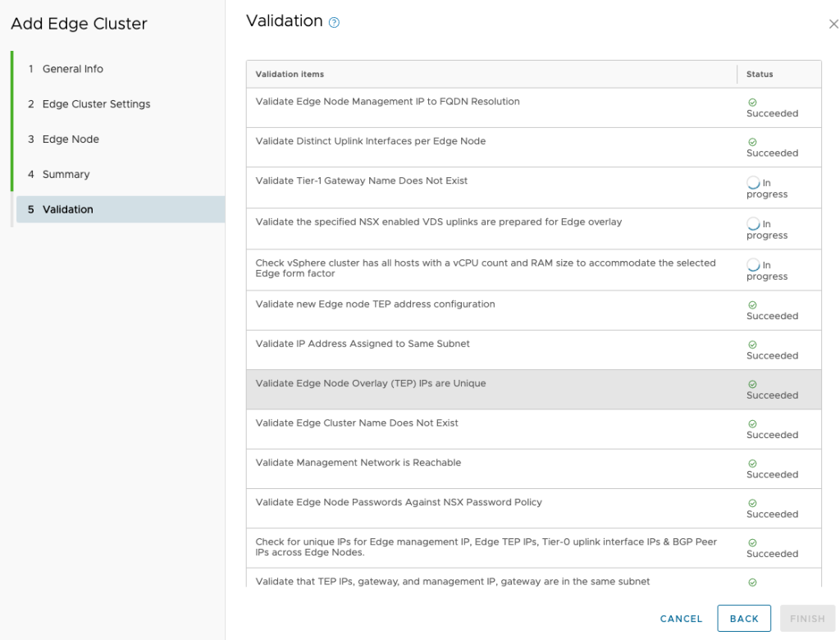Click success icon for Edge Cluster Name Does Not Exist
The image size is (840, 640).
(x=752, y=424)
